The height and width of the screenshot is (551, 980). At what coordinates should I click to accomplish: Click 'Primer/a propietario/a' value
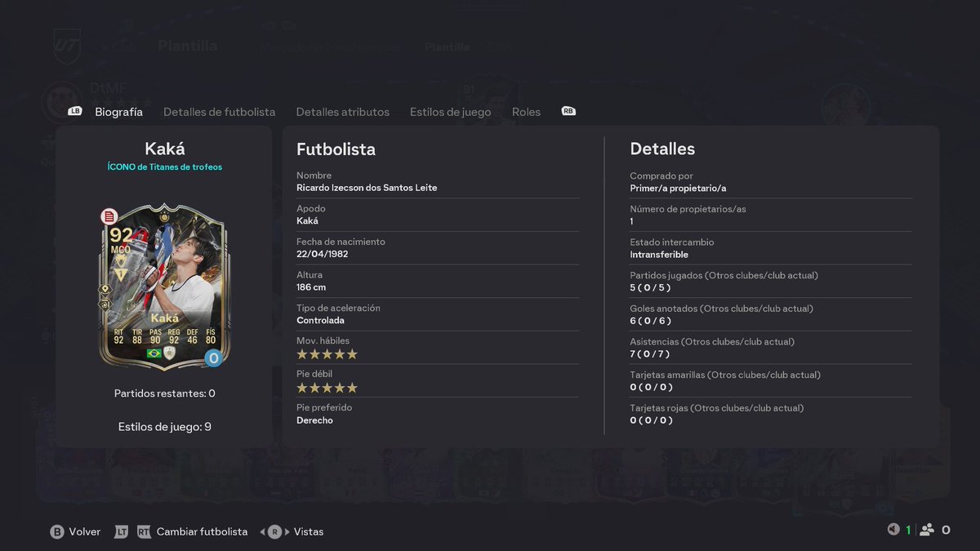[678, 188]
